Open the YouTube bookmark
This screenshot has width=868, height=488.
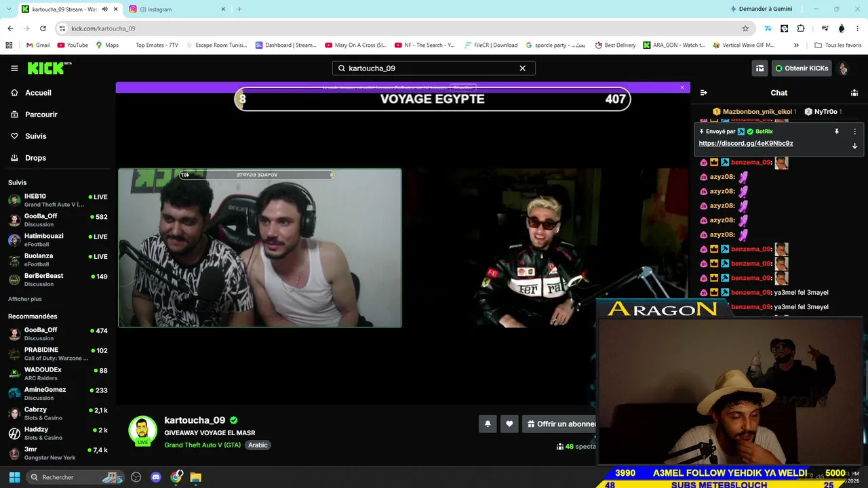pos(73,45)
